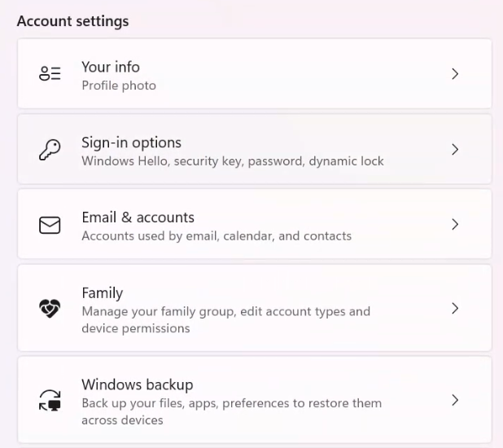Click the Windows Hello, security key description

[233, 161]
